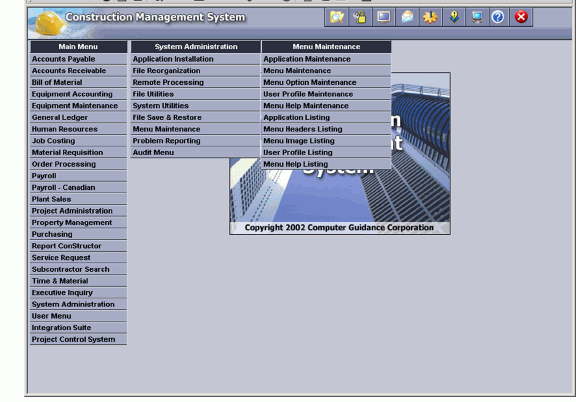Click the orange gear settings toolbar icon
576x402 pixels.
(x=430, y=17)
